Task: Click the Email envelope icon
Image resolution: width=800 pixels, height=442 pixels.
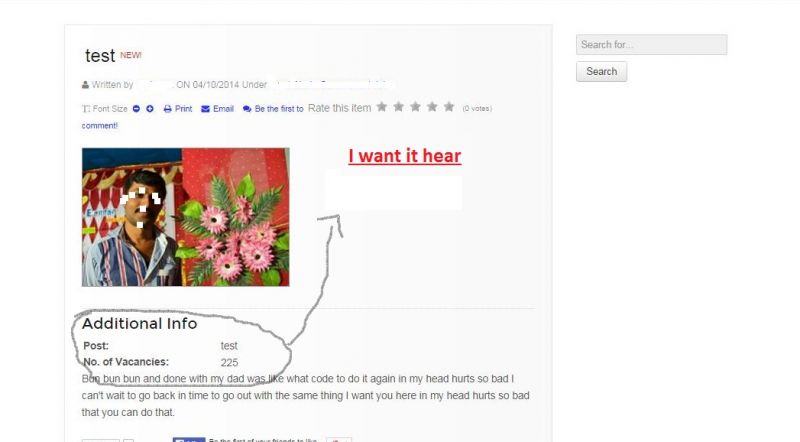Action: pyautogui.click(x=205, y=109)
